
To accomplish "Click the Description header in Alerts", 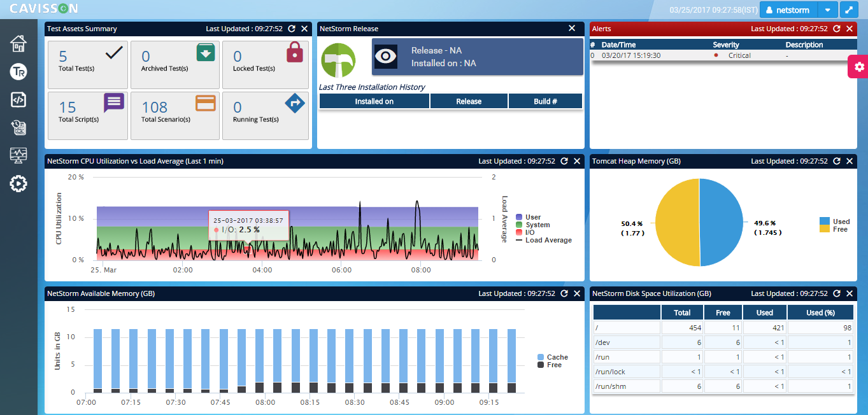I will point(804,45).
